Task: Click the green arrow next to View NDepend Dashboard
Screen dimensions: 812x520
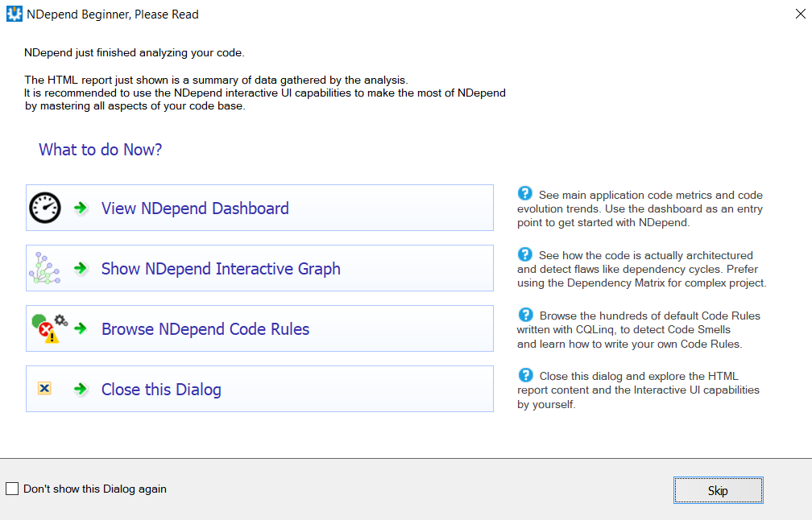Action: coord(79,208)
